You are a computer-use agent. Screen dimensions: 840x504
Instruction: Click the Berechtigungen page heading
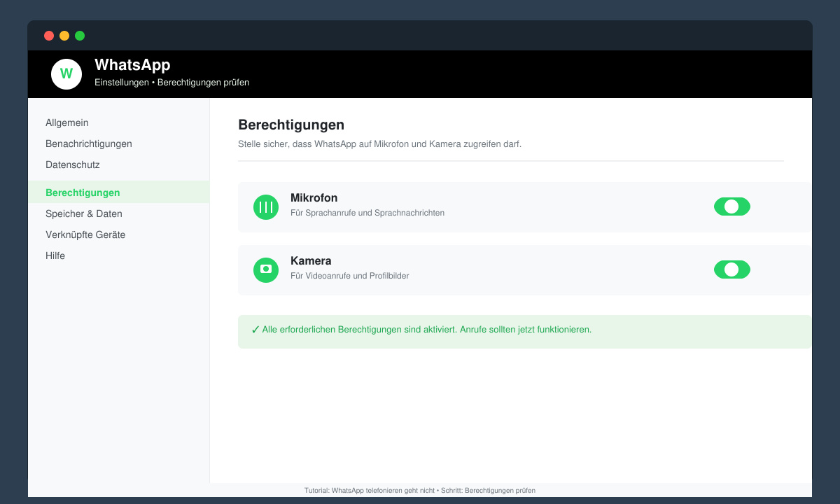[291, 125]
